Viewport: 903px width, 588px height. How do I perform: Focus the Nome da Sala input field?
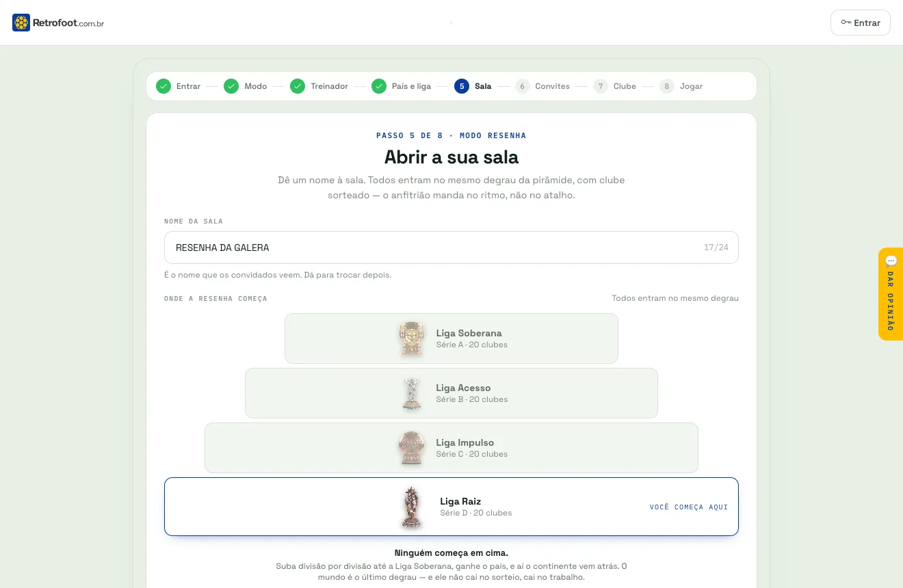451,248
